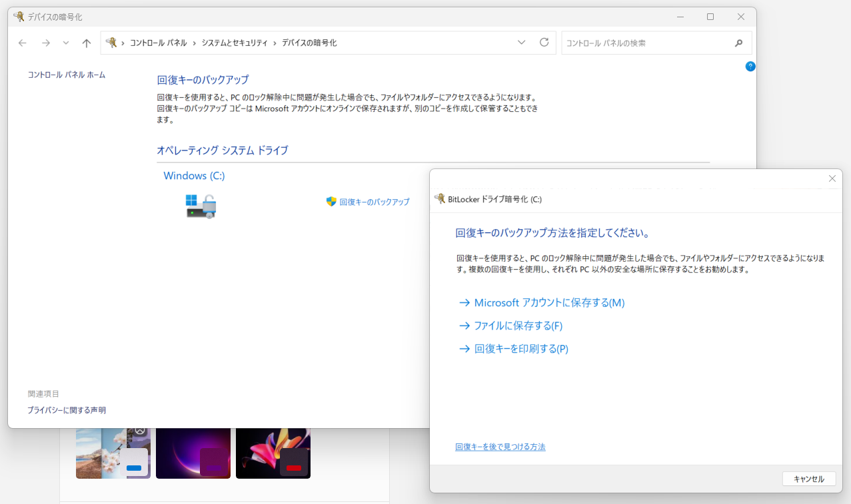Click the arrow before Microsoft アカウントに保存する

pyautogui.click(x=464, y=303)
